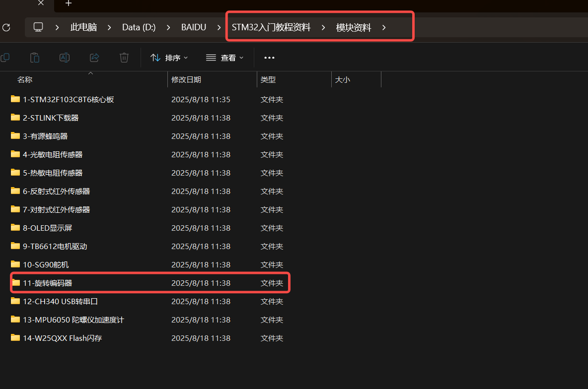The width and height of the screenshot is (588, 389).
Task: Sort by 大小 column header
Action: pos(342,79)
